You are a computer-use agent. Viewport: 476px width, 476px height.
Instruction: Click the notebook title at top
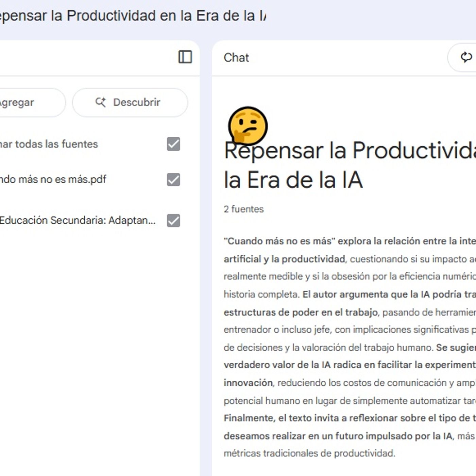click(x=133, y=16)
